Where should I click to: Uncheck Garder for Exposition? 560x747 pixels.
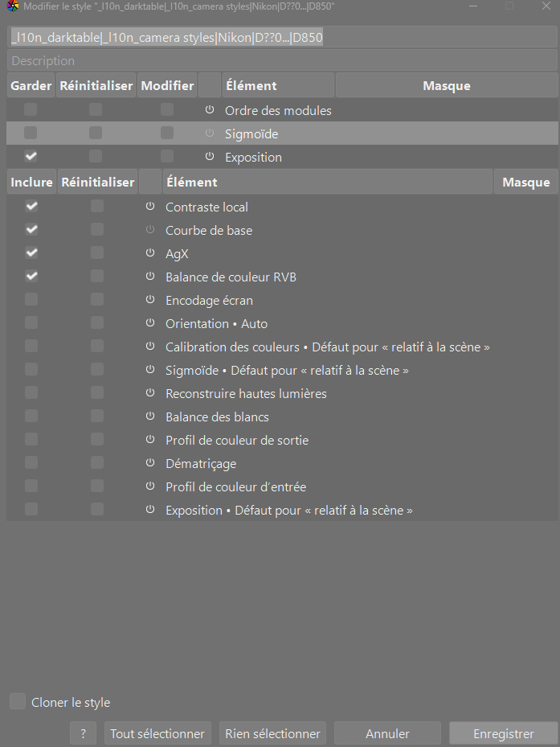click(31, 156)
